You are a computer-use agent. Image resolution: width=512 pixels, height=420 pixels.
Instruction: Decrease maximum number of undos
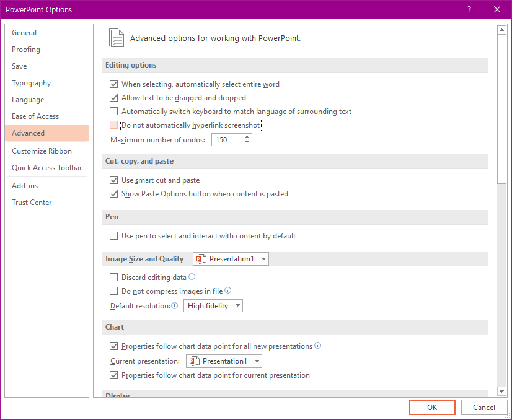(x=247, y=142)
